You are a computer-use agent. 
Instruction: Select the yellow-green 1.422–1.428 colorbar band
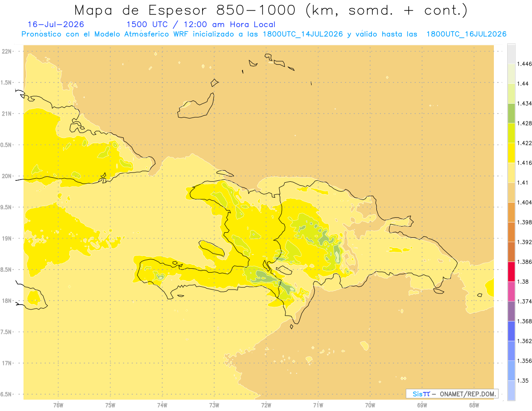(511, 133)
